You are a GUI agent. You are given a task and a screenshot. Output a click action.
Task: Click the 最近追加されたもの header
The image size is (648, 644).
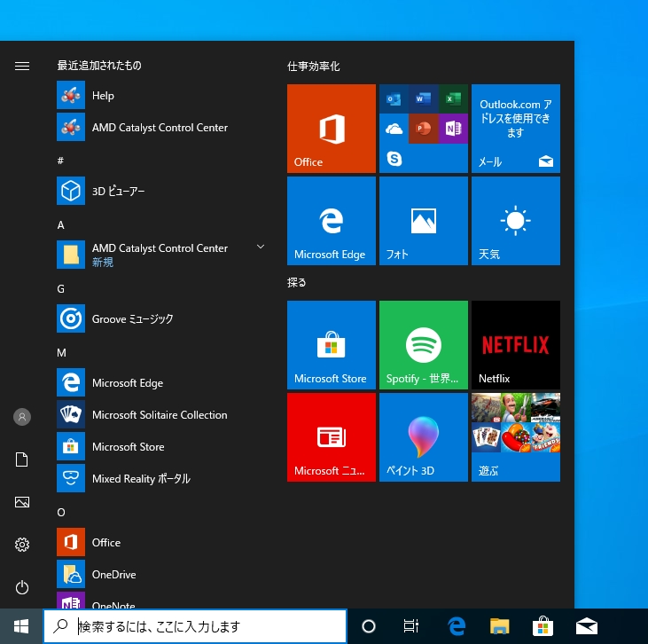(x=99, y=66)
